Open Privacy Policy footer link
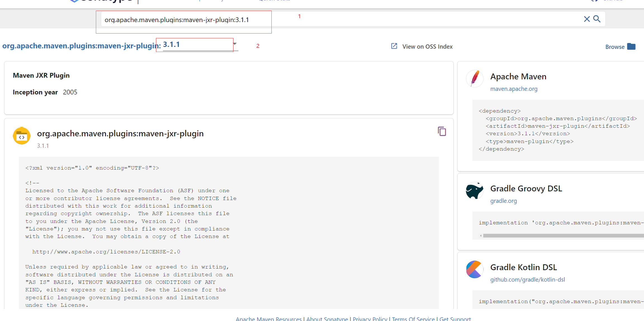This screenshot has height=321, width=644. click(370, 319)
